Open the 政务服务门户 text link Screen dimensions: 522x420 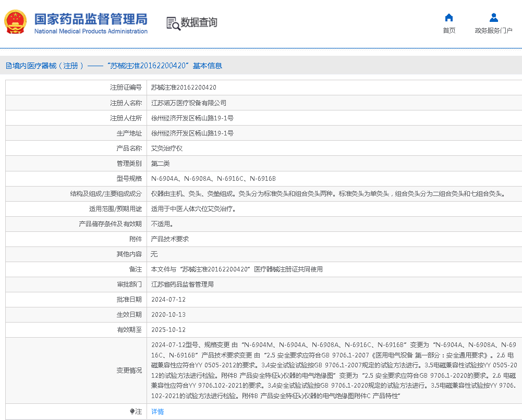(493, 31)
